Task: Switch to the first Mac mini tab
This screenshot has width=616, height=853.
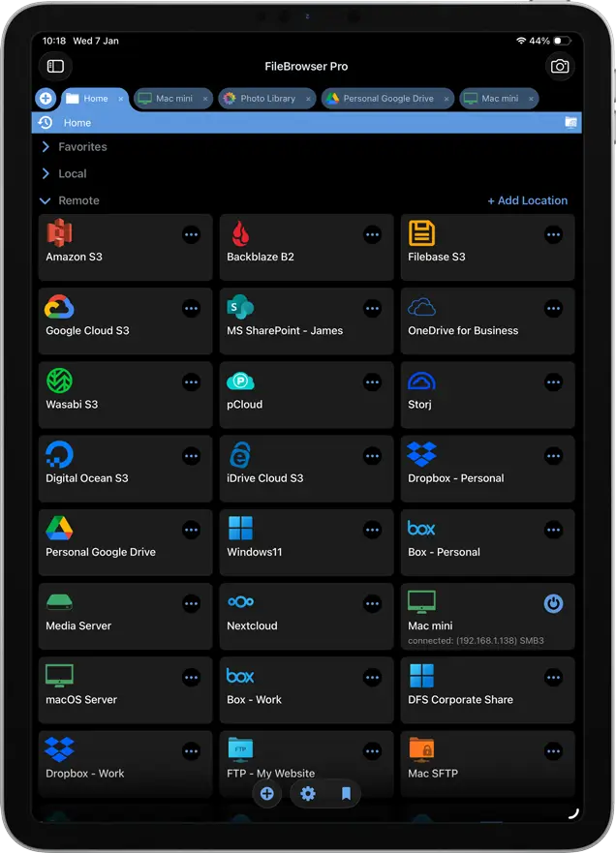Action: [173, 99]
